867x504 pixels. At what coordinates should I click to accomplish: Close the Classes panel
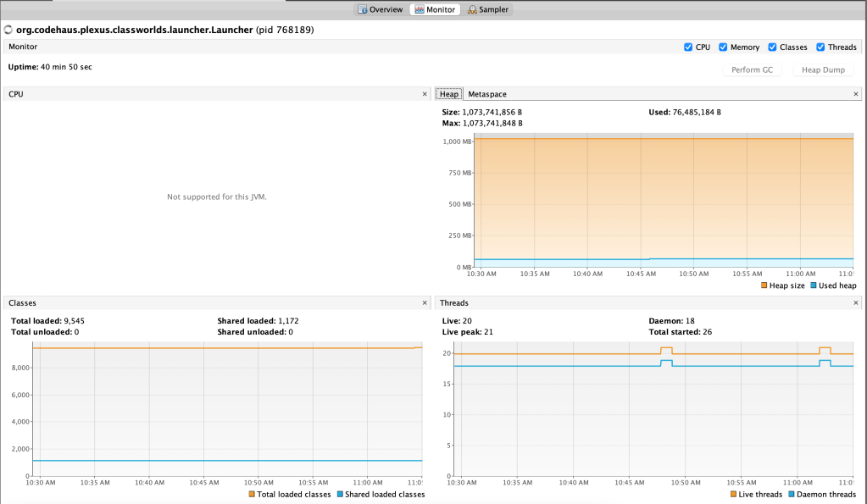click(425, 302)
